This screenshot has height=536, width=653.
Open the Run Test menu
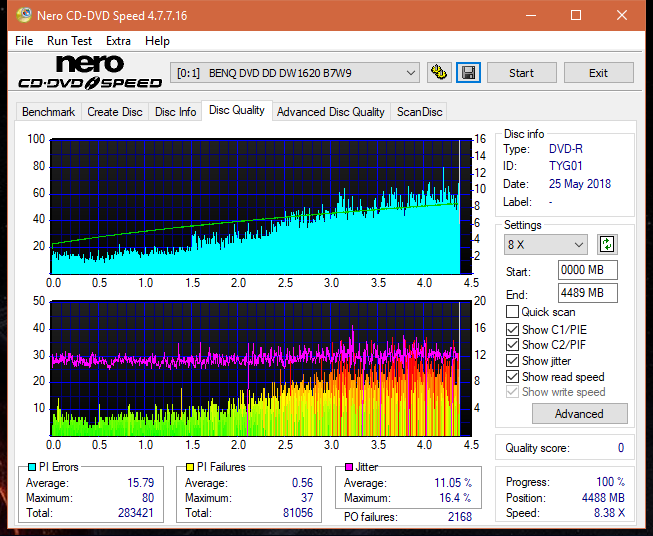(x=69, y=41)
